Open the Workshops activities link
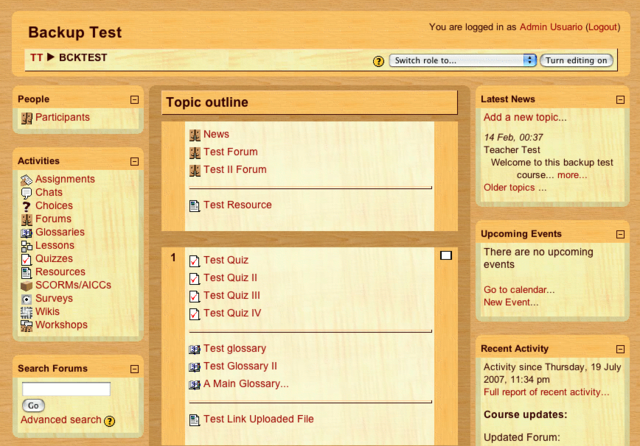 click(x=61, y=325)
